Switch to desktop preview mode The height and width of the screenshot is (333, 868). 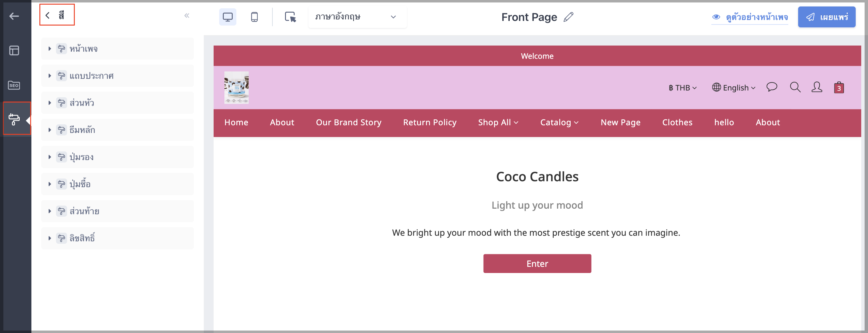point(228,17)
